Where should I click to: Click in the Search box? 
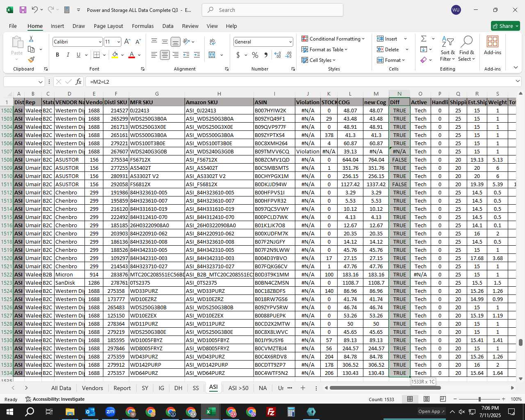pos(272,10)
